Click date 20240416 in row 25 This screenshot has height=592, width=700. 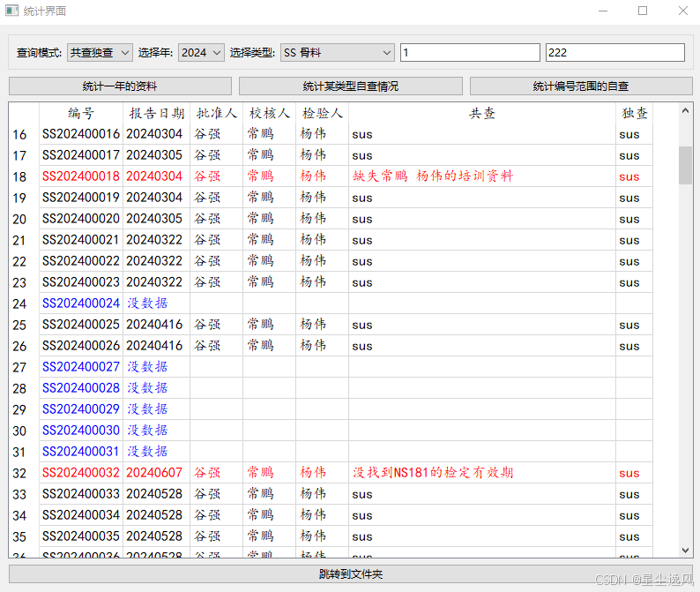157,325
